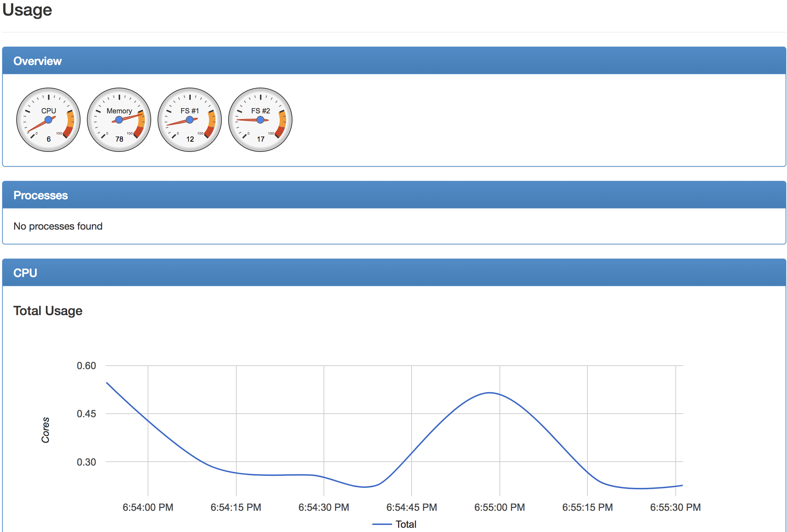Screen dimensions: 787x532
Task: Click the FS #1 gauge needle hub
Action: 190,120
